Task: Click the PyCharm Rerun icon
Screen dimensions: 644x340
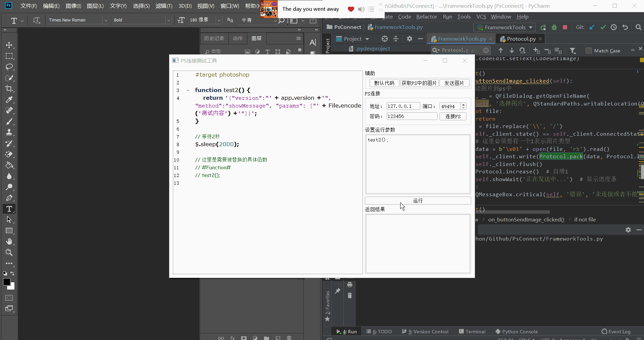Action: (x=543, y=27)
